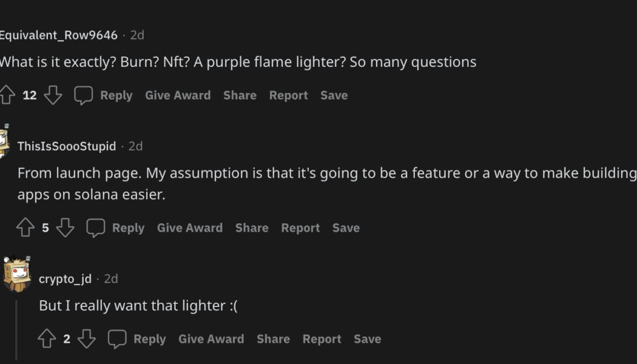The height and width of the screenshot is (364, 637).
Task: Open Equivalent_Row9646's user profile
Action: [58, 35]
